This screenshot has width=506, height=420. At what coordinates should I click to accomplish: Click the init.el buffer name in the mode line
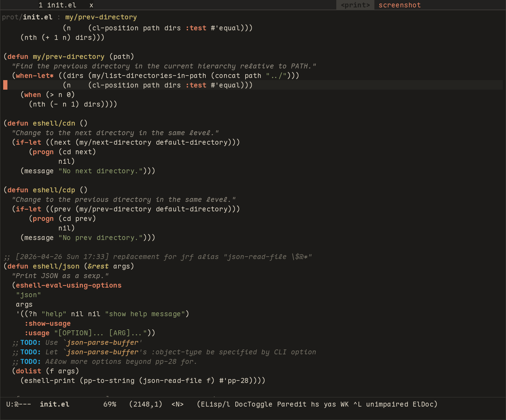point(55,404)
